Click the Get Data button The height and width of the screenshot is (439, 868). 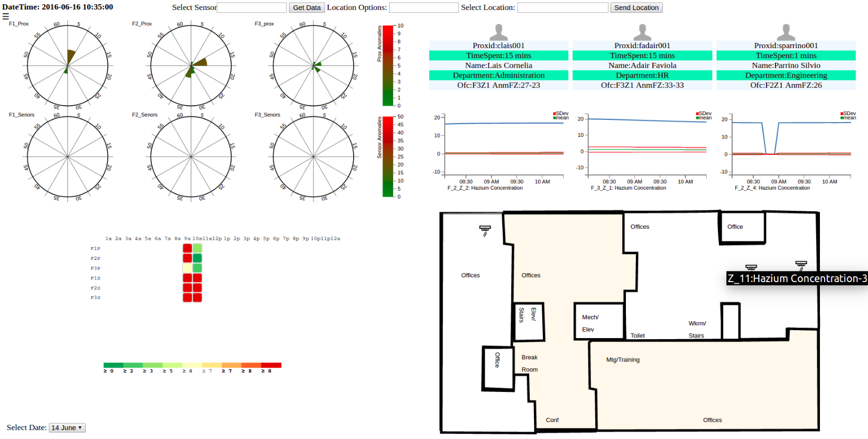point(307,8)
